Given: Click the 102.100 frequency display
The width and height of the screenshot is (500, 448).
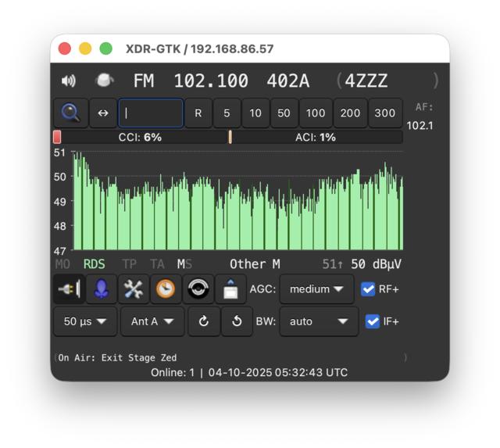Looking at the screenshot, I should pos(211,81).
